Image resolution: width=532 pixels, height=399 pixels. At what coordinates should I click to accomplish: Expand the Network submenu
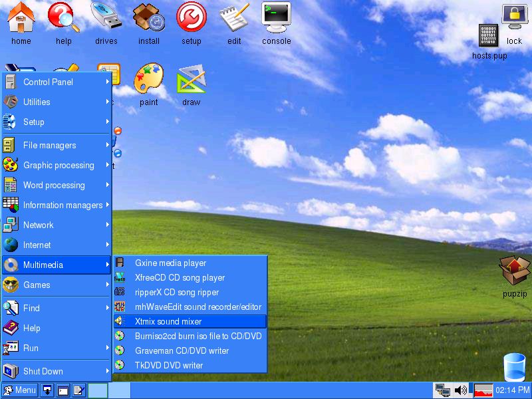point(57,225)
